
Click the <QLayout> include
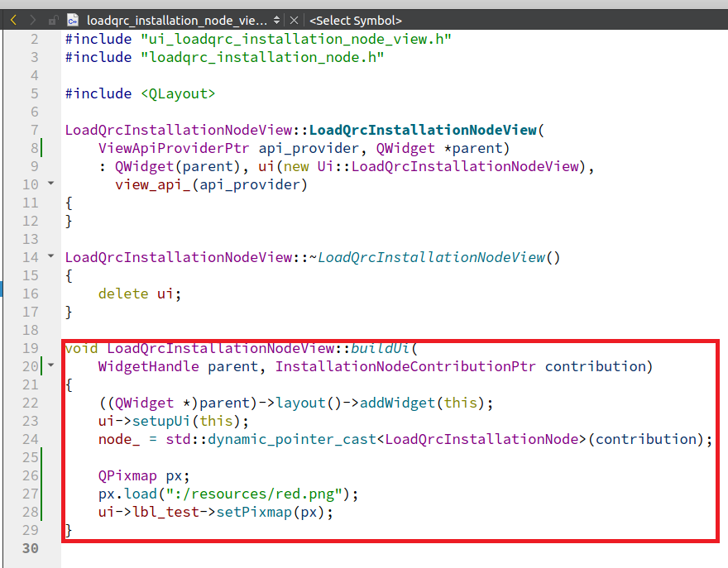[179, 93]
